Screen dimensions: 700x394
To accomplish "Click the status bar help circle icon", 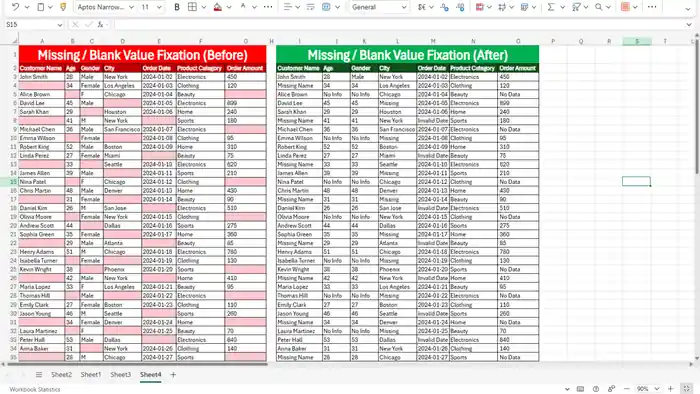I will 596,389.
